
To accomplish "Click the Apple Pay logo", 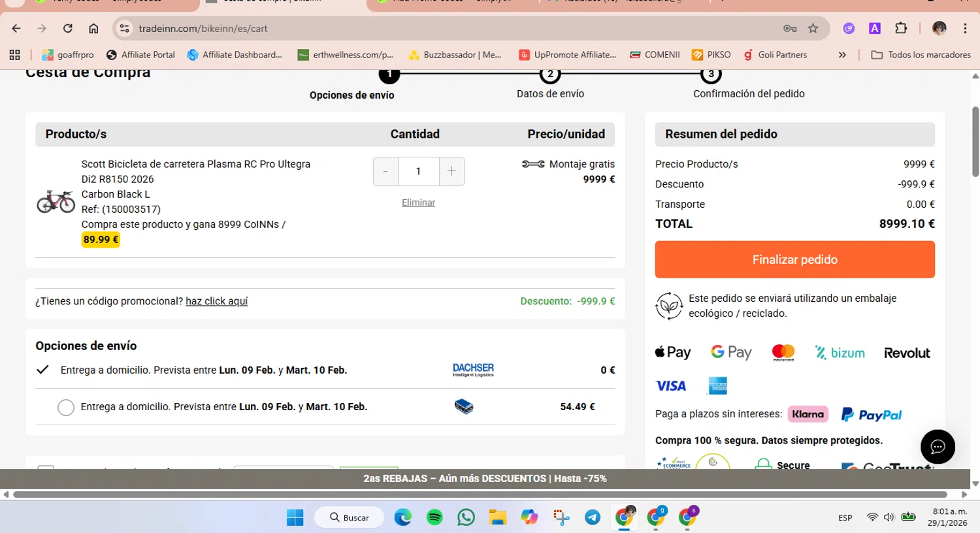I will (673, 353).
